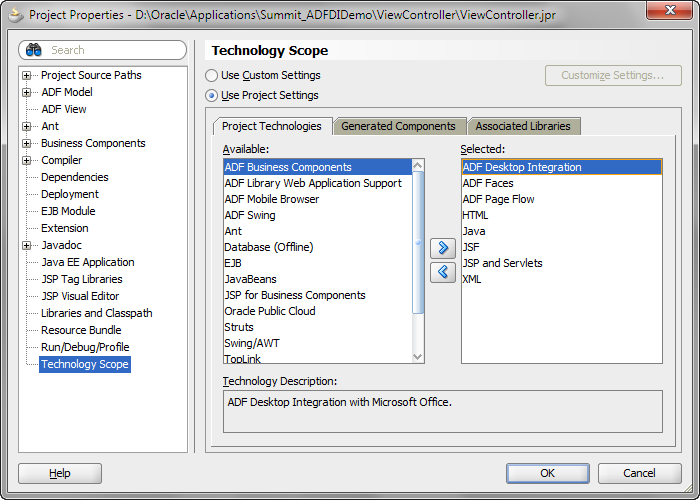700x500 pixels.
Task: Select JSP for Business Components
Action: tap(317, 296)
